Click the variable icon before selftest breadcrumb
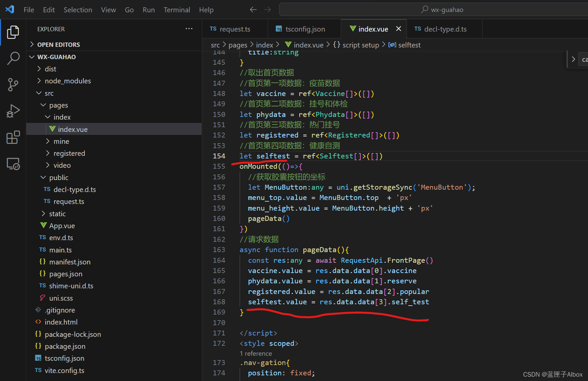Viewport: 588px width, 381px height. click(392, 45)
